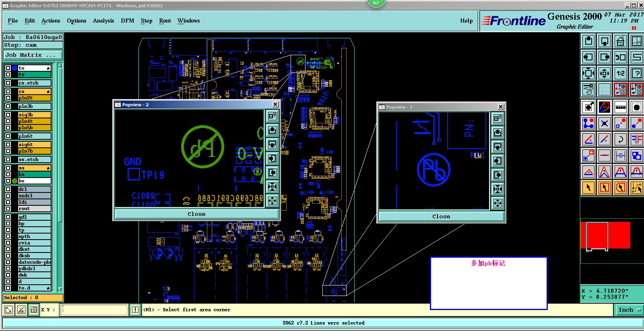Click the feature info circle-arrow icon
Screen dimensions: 644x331
(588, 107)
